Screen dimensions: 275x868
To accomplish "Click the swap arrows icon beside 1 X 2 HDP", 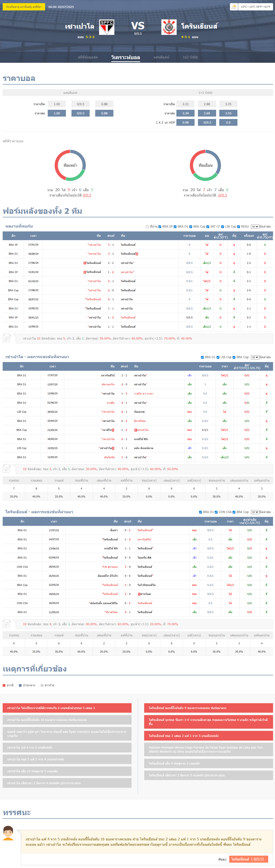I will click(x=166, y=123).
